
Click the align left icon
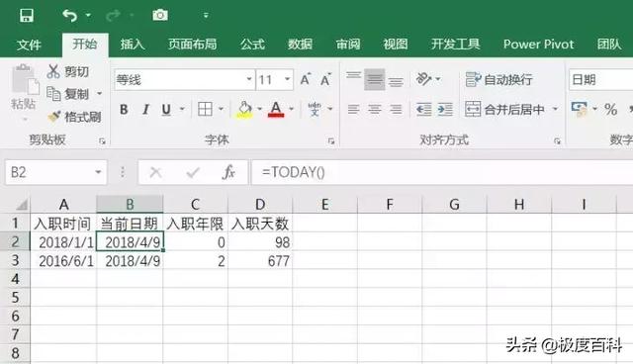click(x=354, y=109)
